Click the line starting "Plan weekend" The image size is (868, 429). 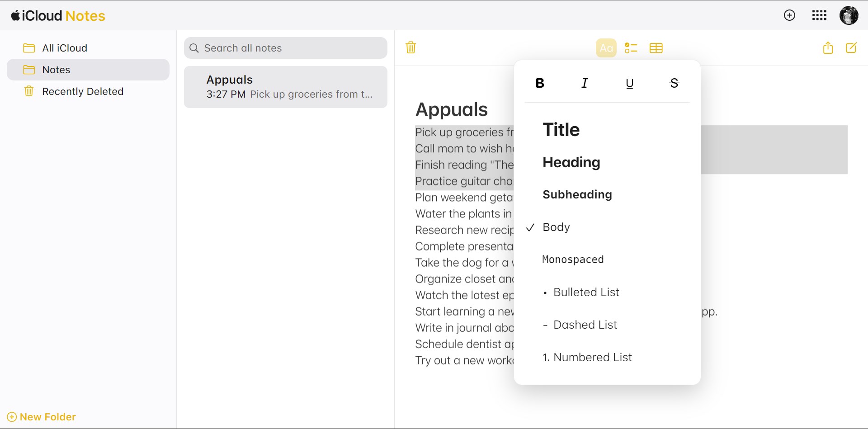point(464,198)
